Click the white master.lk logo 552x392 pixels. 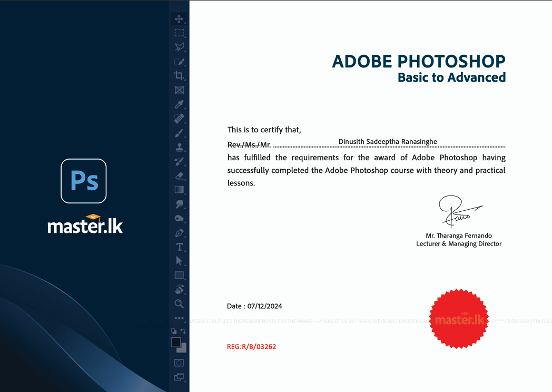85,224
